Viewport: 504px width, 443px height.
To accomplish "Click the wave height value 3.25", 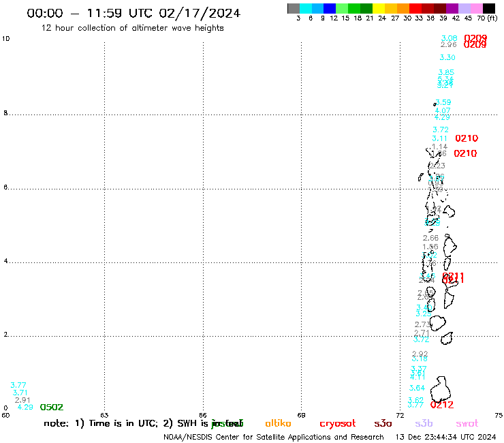I will coord(424,314).
